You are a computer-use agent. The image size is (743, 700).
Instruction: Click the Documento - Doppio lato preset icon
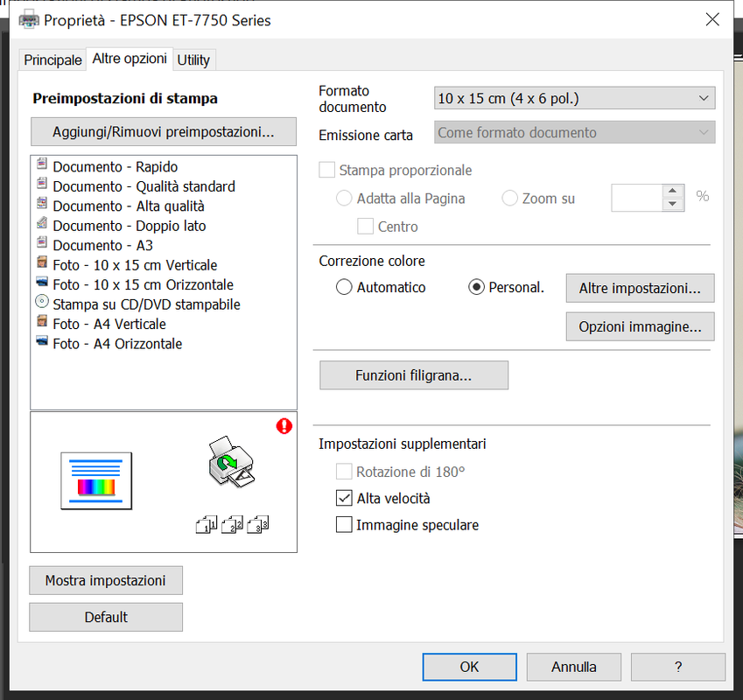point(42,222)
